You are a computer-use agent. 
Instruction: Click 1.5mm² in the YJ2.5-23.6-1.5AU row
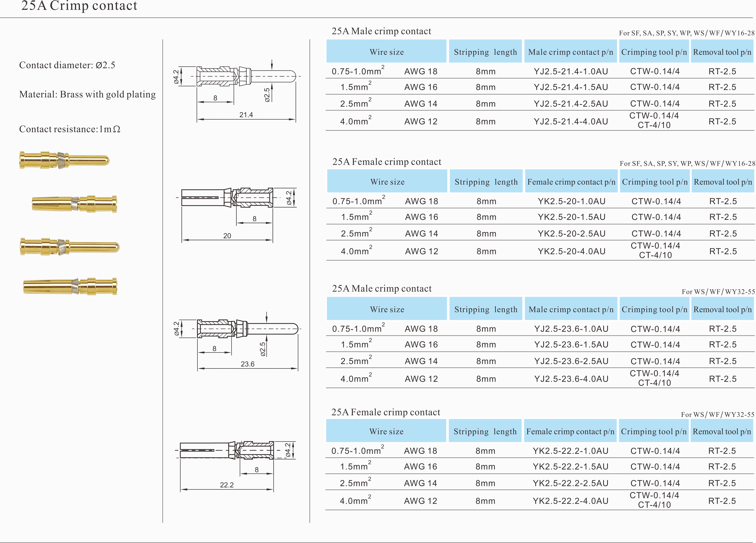tap(356, 343)
